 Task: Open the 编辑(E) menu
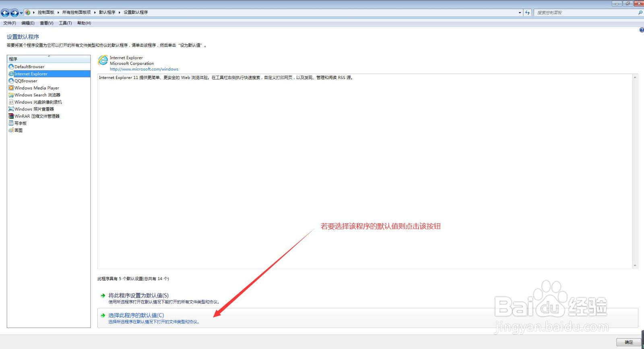tap(28, 23)
